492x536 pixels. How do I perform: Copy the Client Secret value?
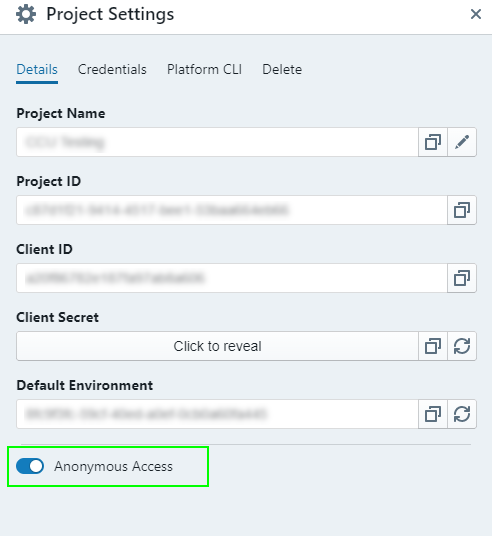[x=433, y=346]
